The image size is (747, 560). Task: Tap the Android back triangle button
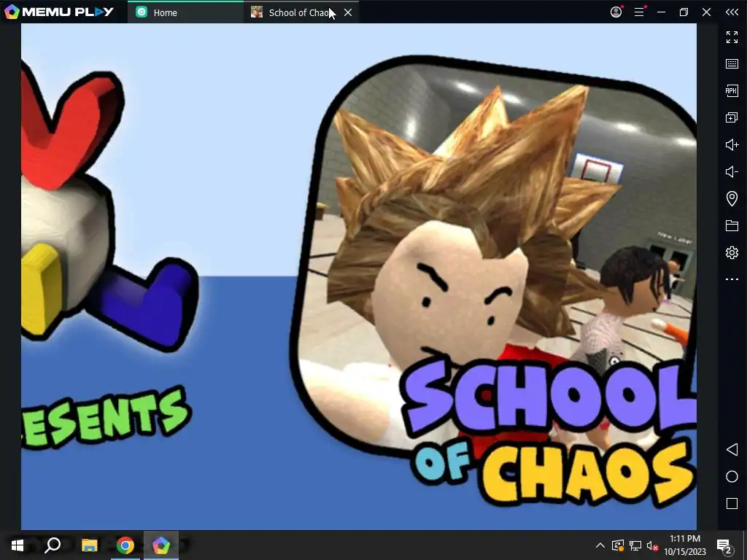point(732,449)
